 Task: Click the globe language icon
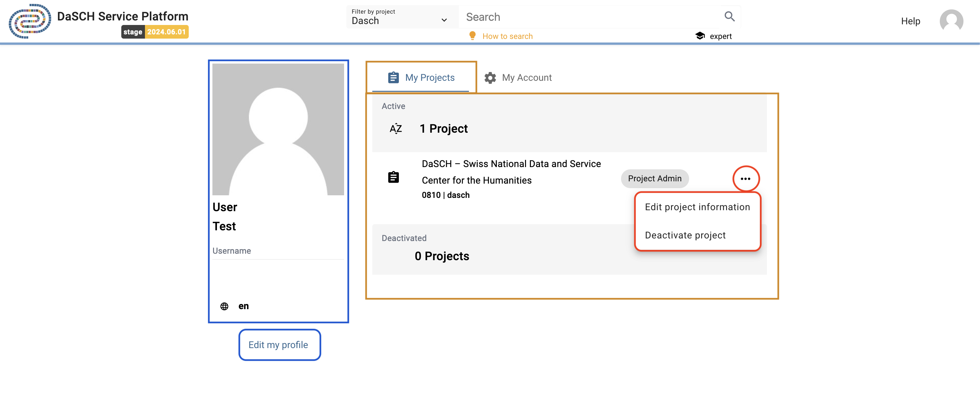click(x=224, y=307)
